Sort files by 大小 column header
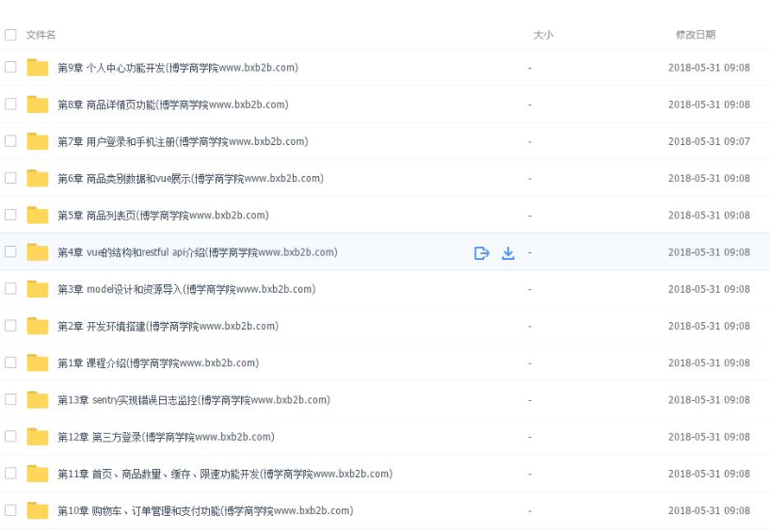 543,35
